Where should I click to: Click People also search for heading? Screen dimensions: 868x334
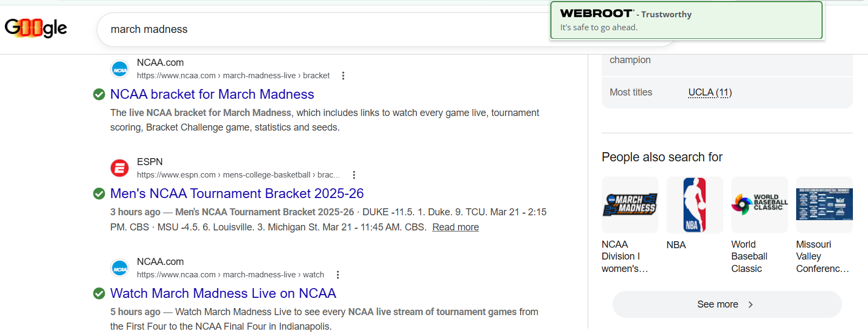pyautogui.click(x=662, y=157)
